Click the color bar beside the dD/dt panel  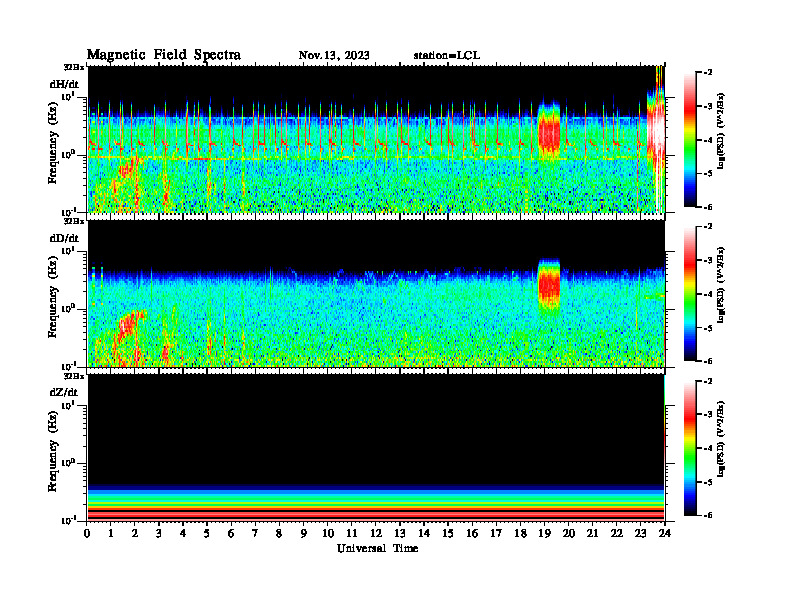pos(690,294)
